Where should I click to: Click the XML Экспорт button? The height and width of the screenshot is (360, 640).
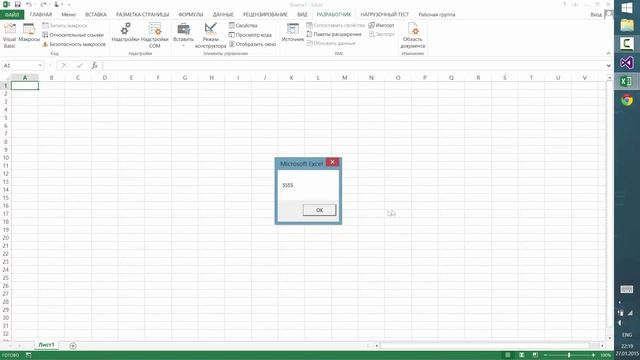[382, 34]
